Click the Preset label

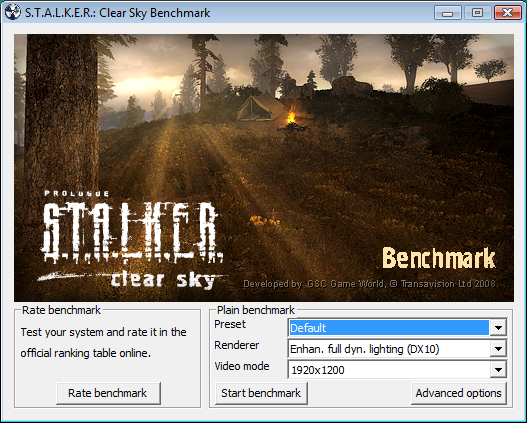pos(230,324)
